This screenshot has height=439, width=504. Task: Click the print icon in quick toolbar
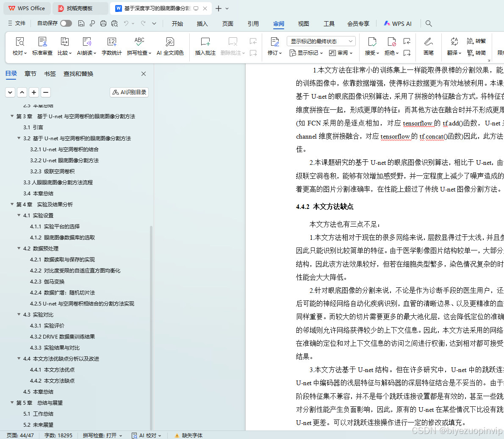(103, 23)
